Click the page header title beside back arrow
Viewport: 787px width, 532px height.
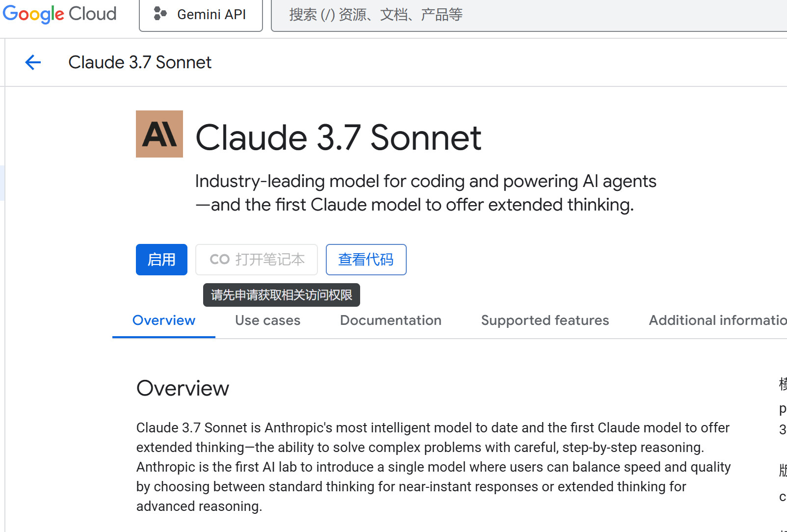click(x=140, y=62)
